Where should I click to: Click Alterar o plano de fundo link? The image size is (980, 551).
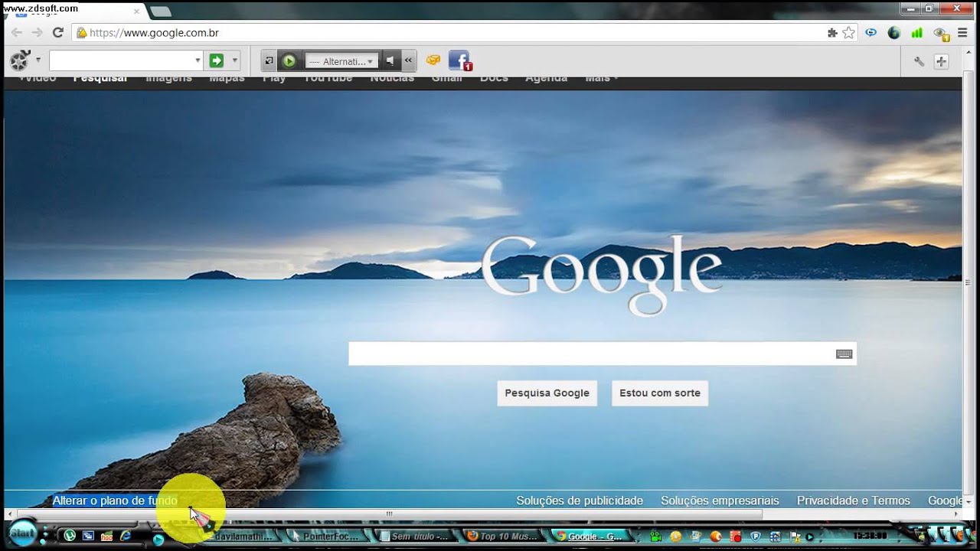115,500
